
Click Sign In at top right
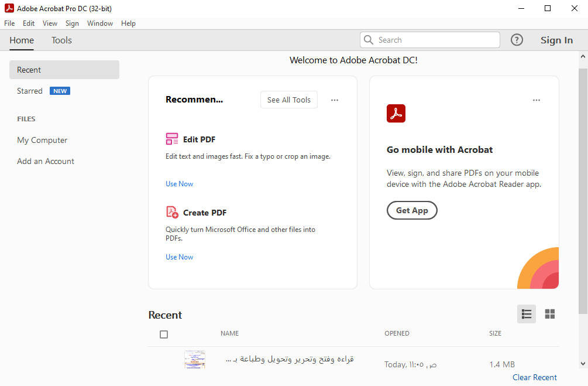point(556,40)
